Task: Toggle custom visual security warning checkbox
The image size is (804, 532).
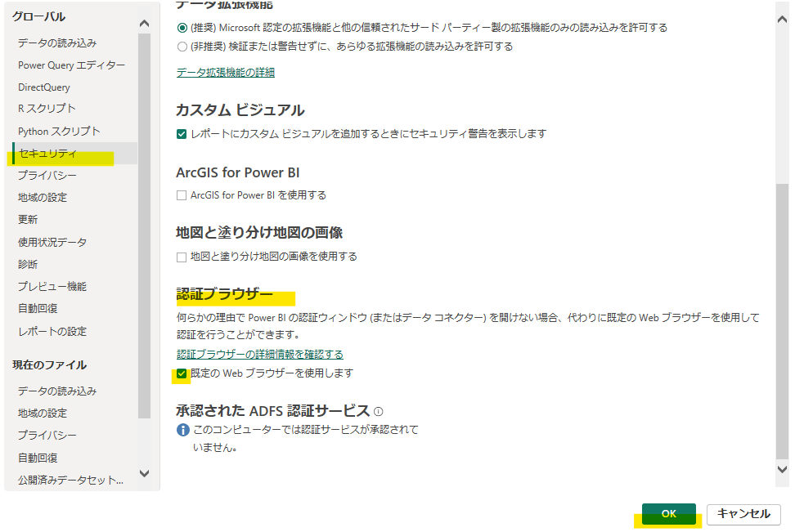Action: 182,134
